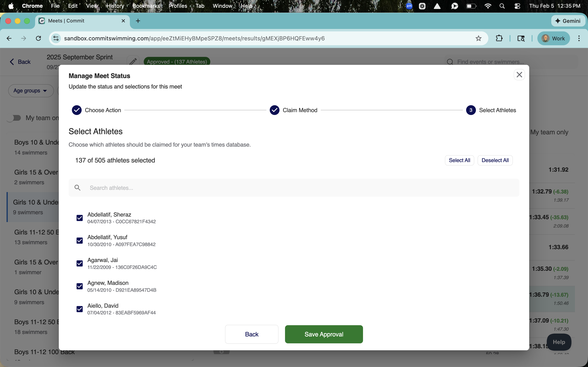Click the Search athletes input field

tap(294, 188)
